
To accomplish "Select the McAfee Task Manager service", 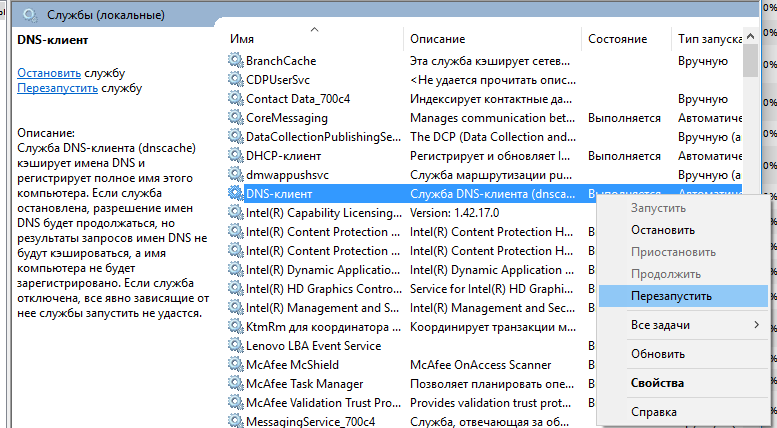I will (304, 384).
